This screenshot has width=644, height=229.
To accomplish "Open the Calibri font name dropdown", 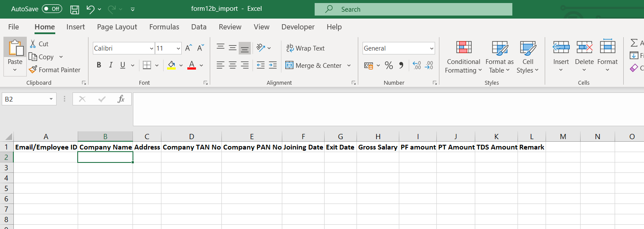I will coord(152,48).
